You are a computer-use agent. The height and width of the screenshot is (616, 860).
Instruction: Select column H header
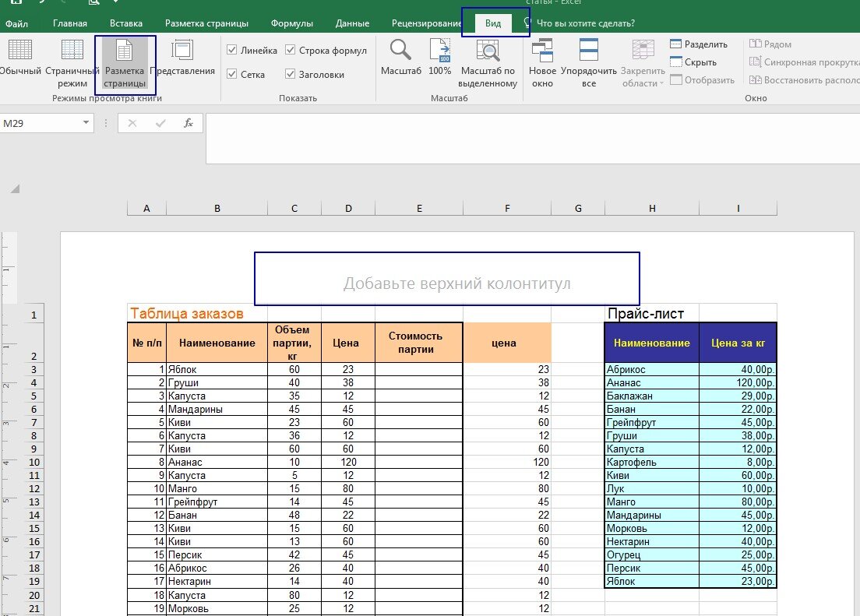[x=652, y=209]
